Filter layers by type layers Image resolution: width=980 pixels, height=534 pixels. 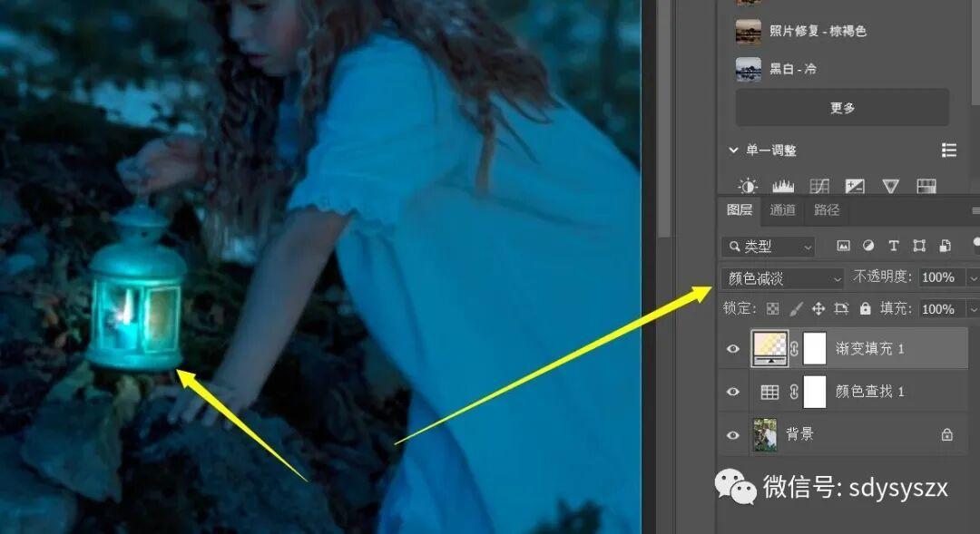[x=894, y=246]
